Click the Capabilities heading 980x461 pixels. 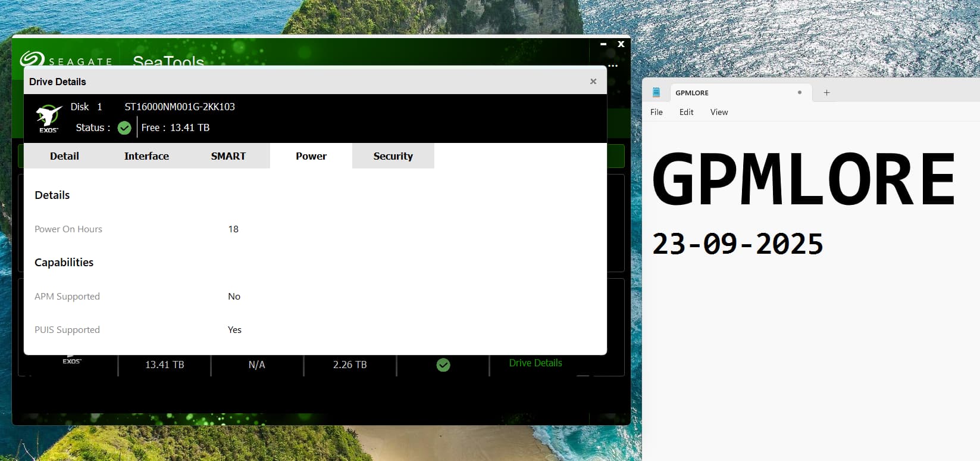pos(64,263)
